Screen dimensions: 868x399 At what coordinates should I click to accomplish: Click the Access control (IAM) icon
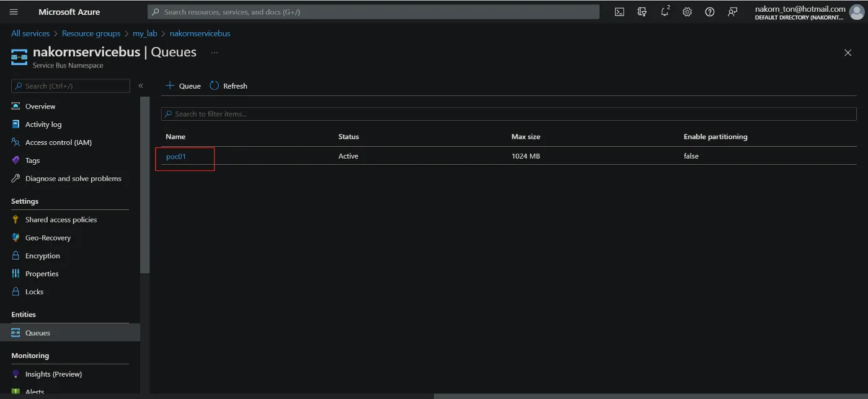pos(16,142)
